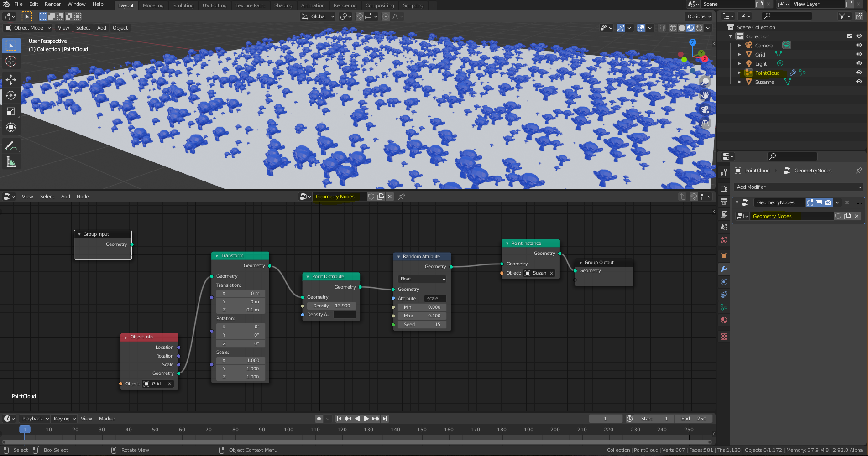The height and width of the screenshot is (456, 868).
Task: Select the Cursor tool in viewport toolbar
Action: tap(11, 61)
